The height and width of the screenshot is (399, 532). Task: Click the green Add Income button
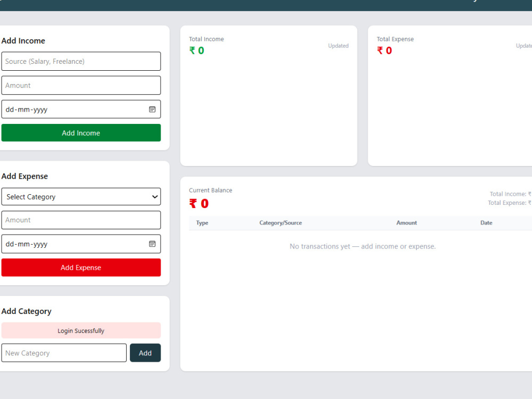81,132
